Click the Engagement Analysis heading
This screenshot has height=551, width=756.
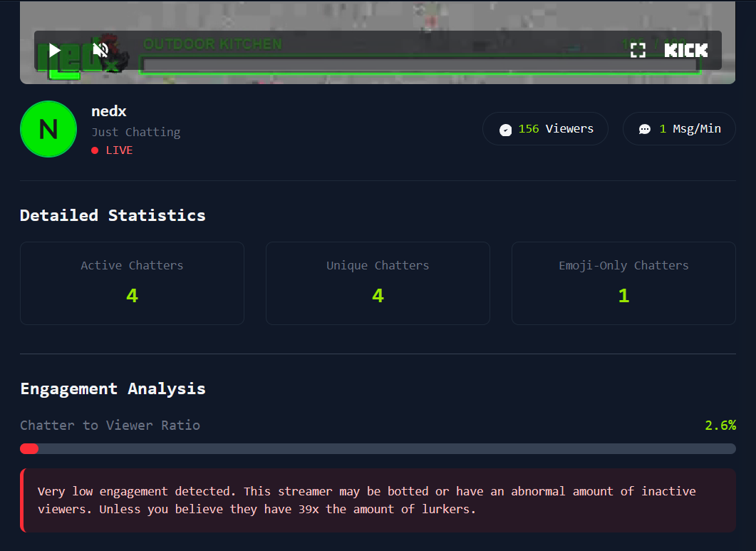coord(113,389)
